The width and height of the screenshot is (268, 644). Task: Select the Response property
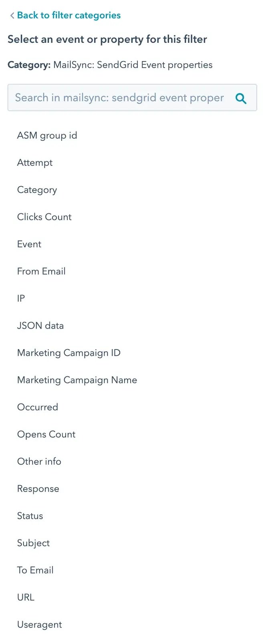click(38, 489)
